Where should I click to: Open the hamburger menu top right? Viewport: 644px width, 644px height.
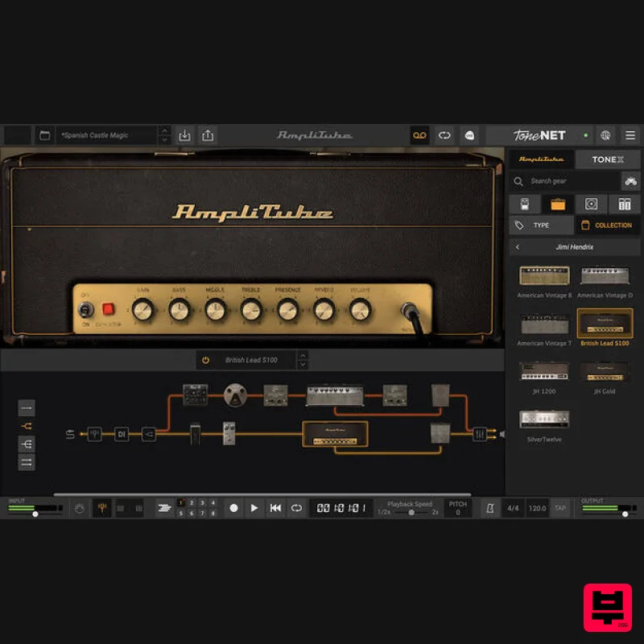(630, 135)
